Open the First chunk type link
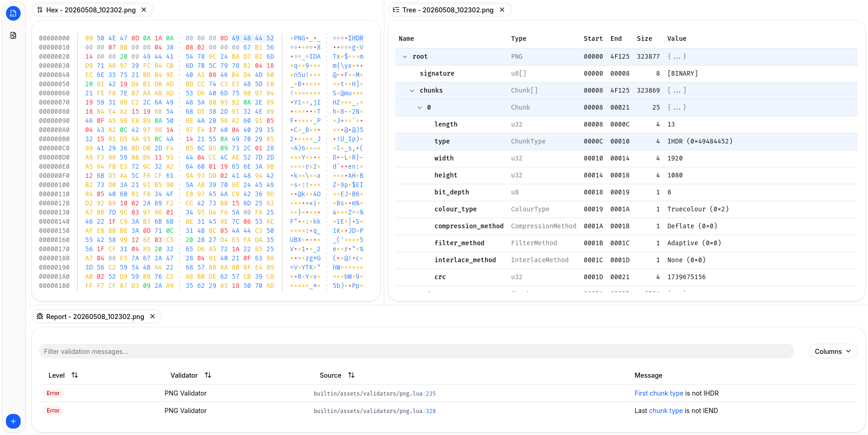This screenshot has width=868, height=435. (x=659, y=393)
